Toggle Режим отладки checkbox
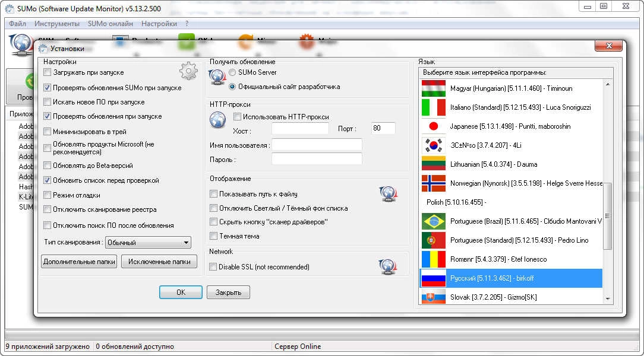644x356 pixels. coord(48,195)
